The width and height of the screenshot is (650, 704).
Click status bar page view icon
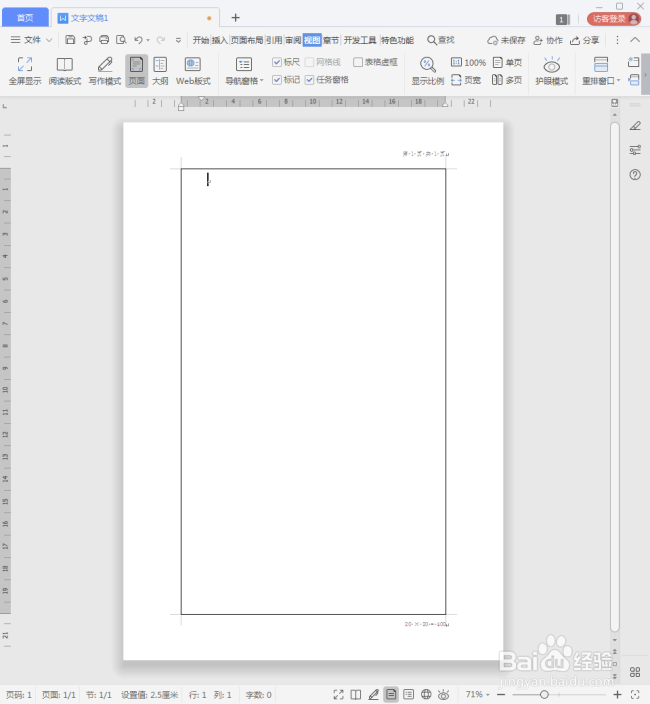(391, 695)
